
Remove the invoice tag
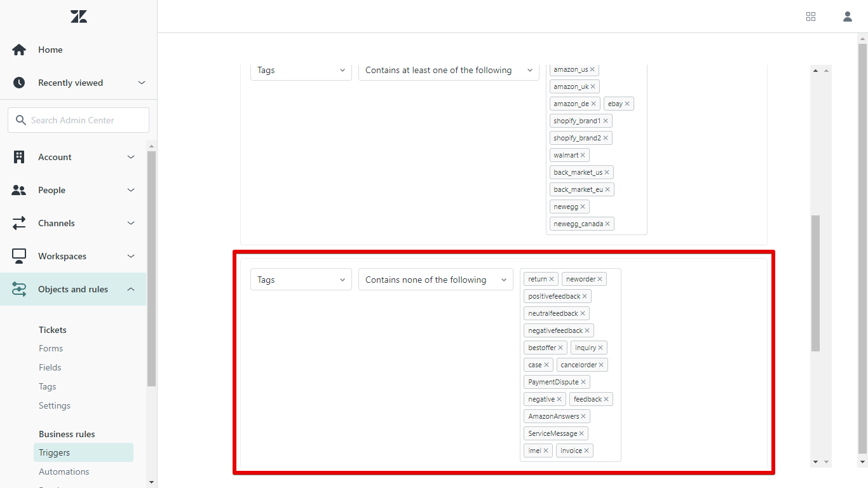click(x=587, y=451)
